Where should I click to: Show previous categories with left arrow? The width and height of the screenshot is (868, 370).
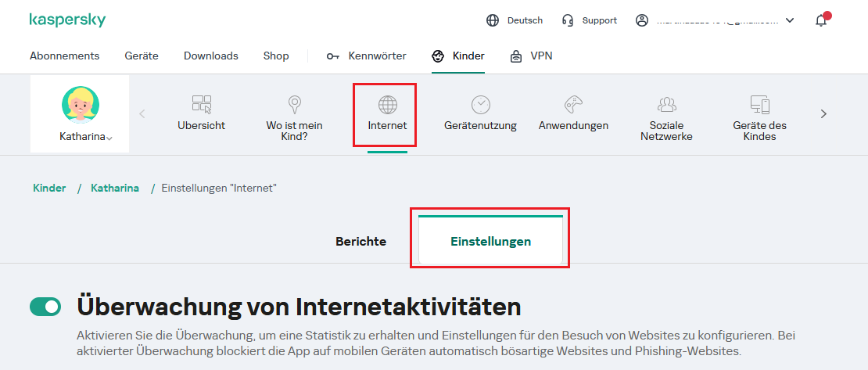[x=143, y=113]
